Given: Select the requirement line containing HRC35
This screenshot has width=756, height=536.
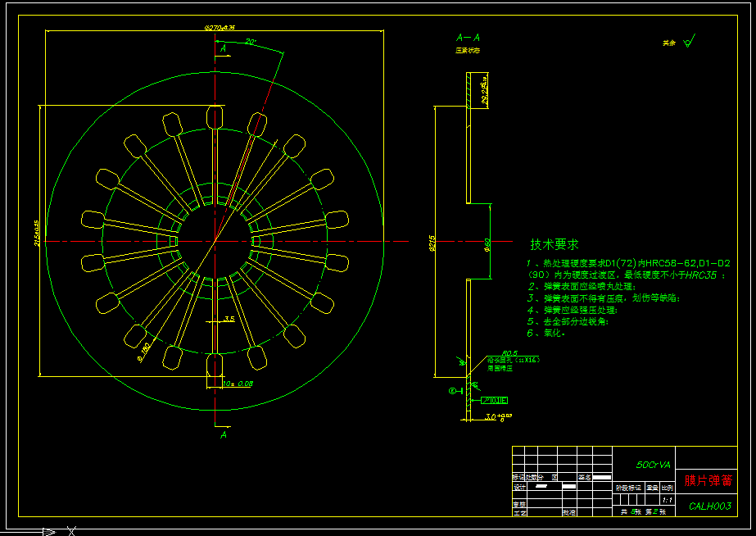Looking at the screenshot, I should coord(626,275).
